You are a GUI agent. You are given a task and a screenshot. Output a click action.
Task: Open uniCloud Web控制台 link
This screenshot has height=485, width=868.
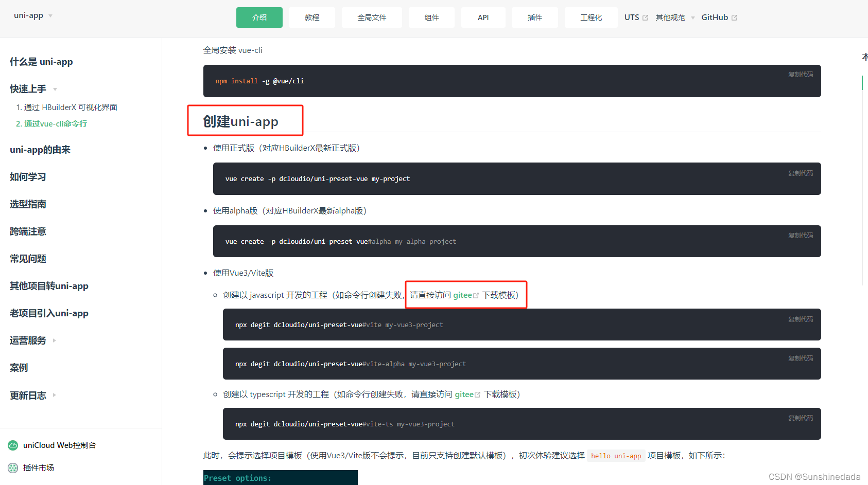point(60,445)
